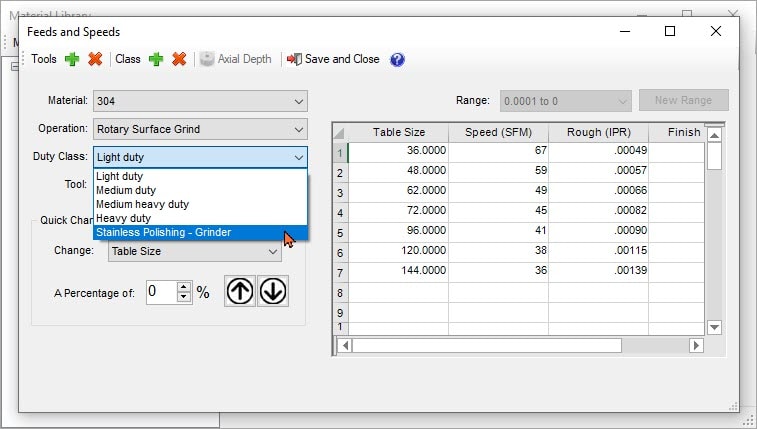Click the Save and Close button

333,59
